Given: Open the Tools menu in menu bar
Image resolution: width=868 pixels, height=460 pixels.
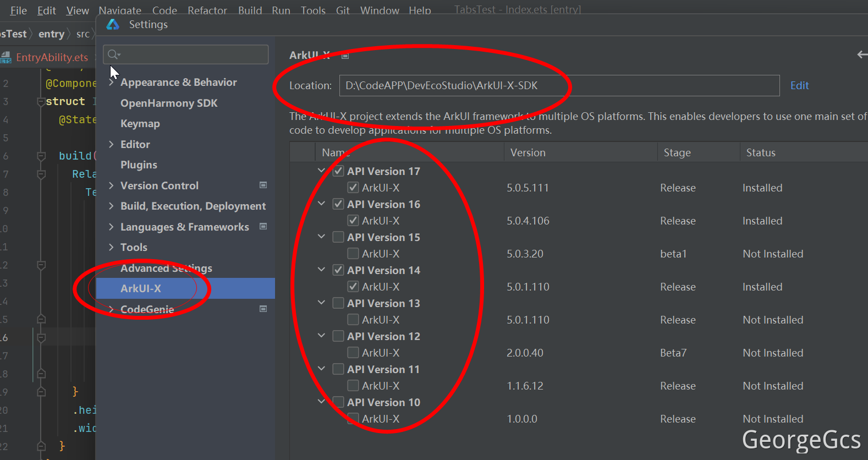Looking at the screenshot, I should (313, 10).
